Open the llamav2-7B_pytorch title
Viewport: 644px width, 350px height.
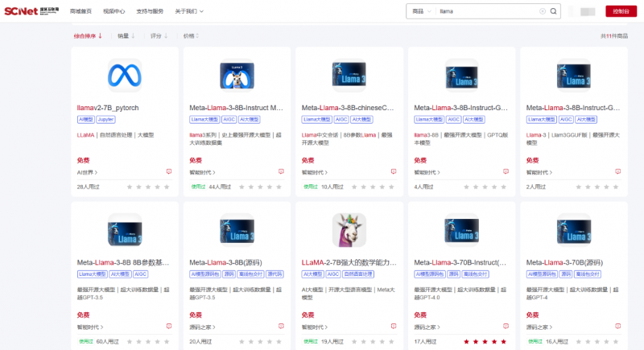pyautogui.click(x=108, y=108)
